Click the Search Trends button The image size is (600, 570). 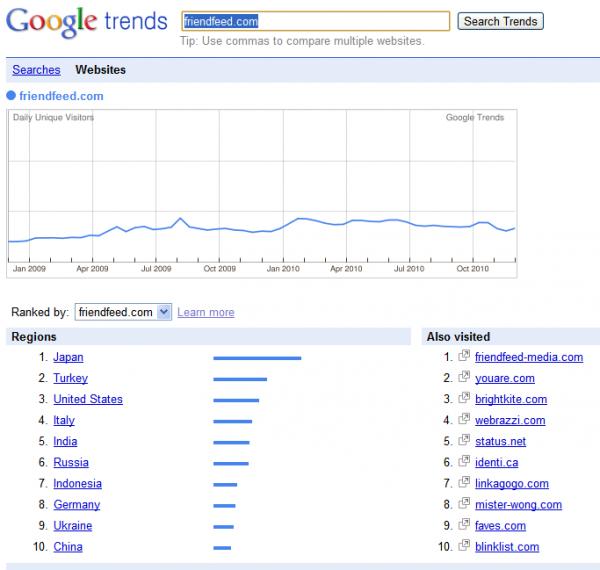pyautogui.click(x=501, y=21)
